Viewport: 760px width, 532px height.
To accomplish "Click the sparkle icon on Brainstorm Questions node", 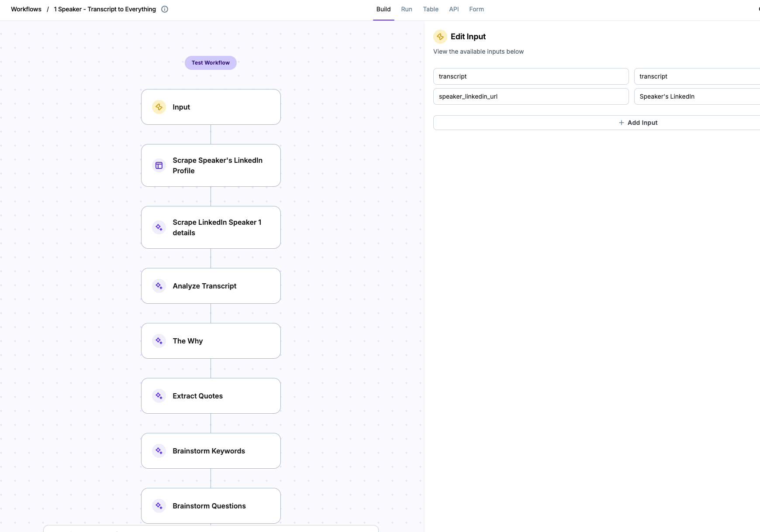I will 159,506.
